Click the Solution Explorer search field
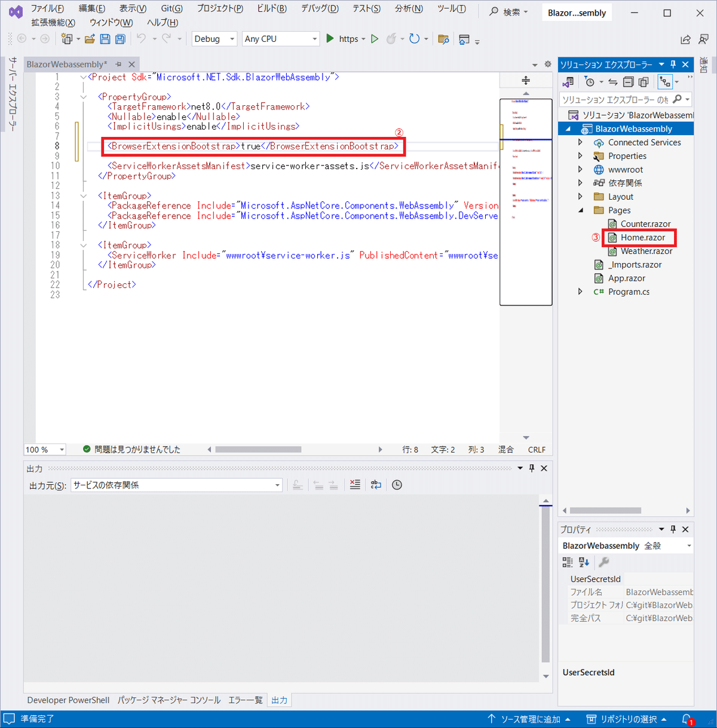The image size is (717, 728). (615, 99)
